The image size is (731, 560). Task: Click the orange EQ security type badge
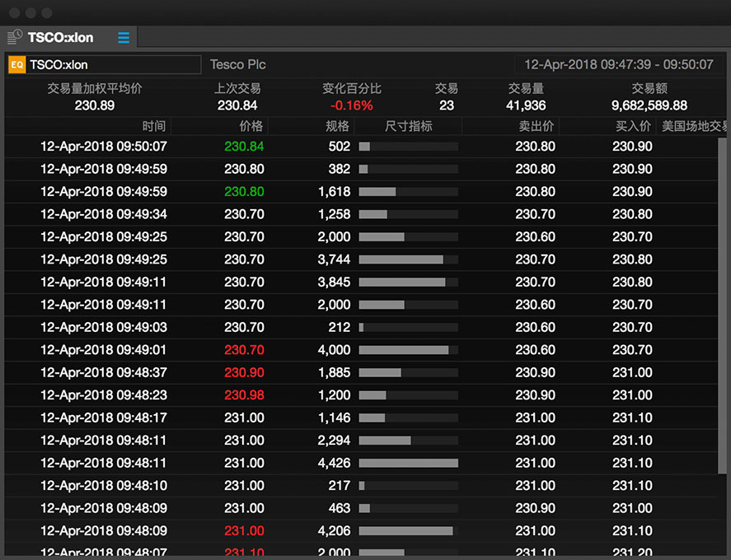pyautogui.click(x=16, y=64)
